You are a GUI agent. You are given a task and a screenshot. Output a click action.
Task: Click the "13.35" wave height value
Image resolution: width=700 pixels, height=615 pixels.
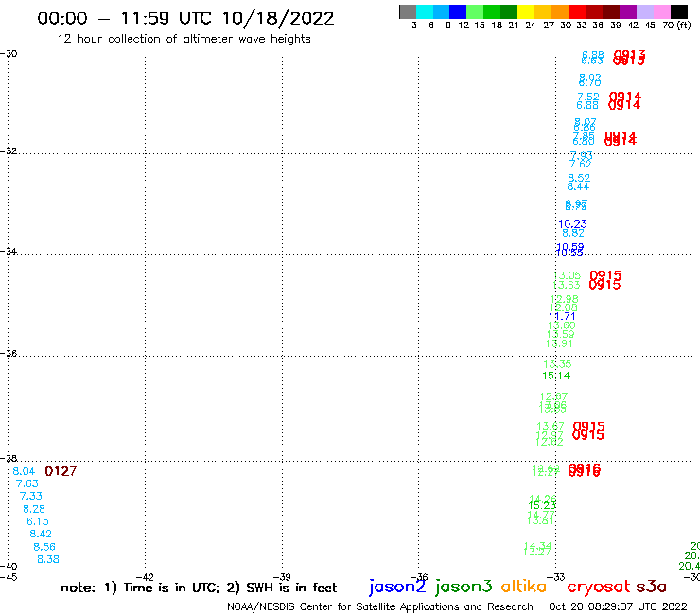(x=557, y=364)
